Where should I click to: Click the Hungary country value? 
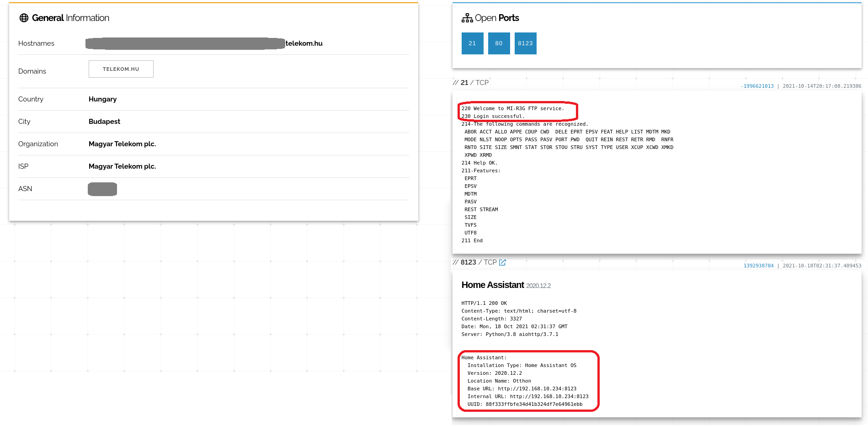[x=102, y=99]
